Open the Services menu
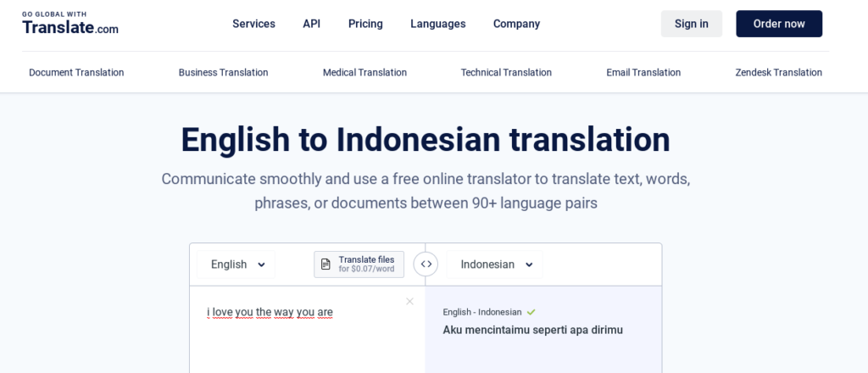 (253, 24)
